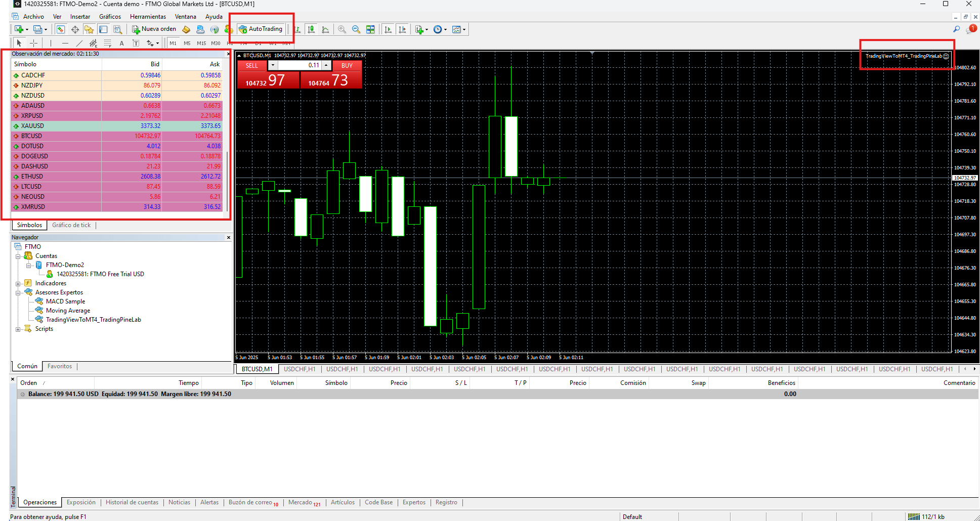Click the red BUY button
The image size is (980, 521).
point(347,65)
